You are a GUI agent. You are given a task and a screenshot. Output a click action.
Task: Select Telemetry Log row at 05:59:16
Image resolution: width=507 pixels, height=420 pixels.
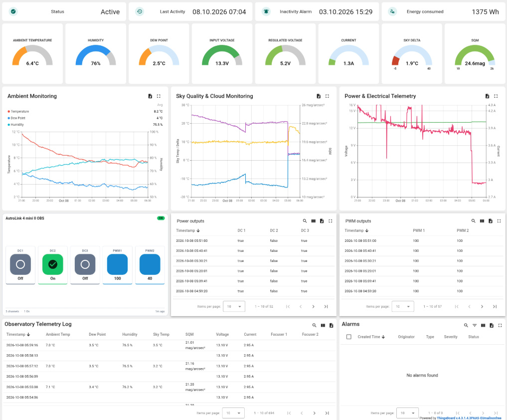point(170,345)
